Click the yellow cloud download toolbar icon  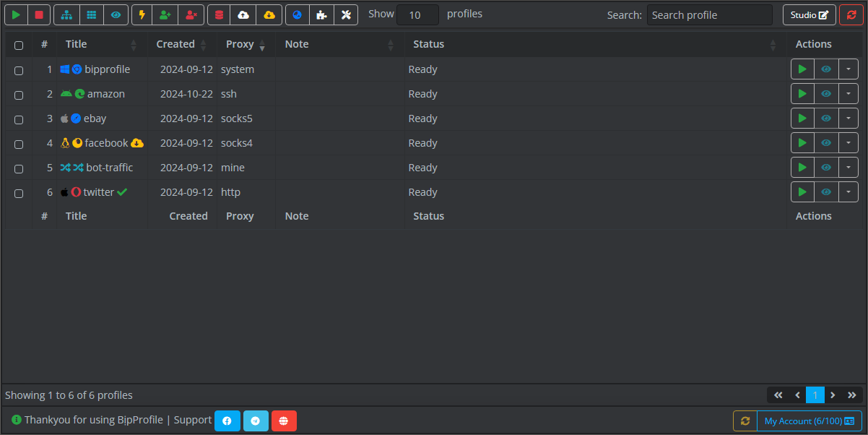click(x=269, y=14)
